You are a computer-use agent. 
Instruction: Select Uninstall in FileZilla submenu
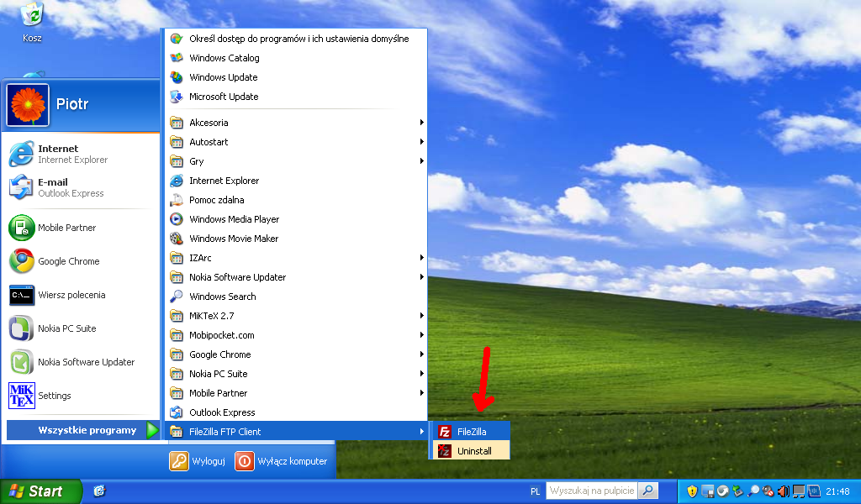[471, 451]
